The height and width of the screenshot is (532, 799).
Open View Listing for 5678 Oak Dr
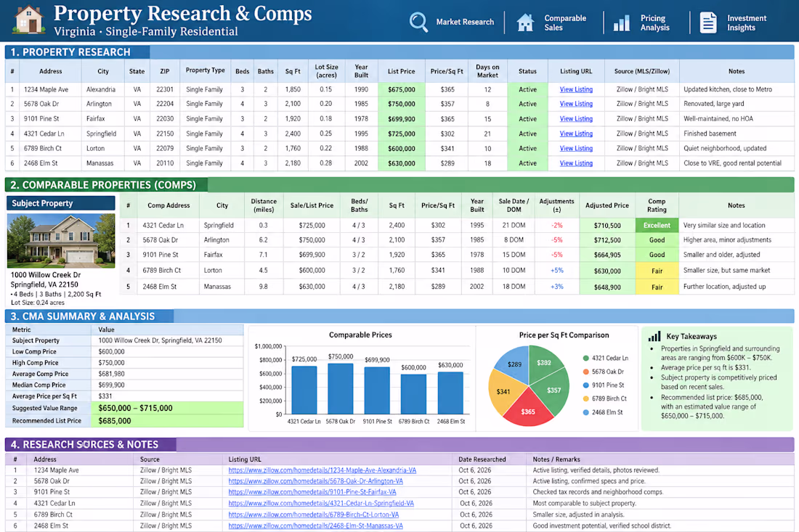(x=576, y=104)
